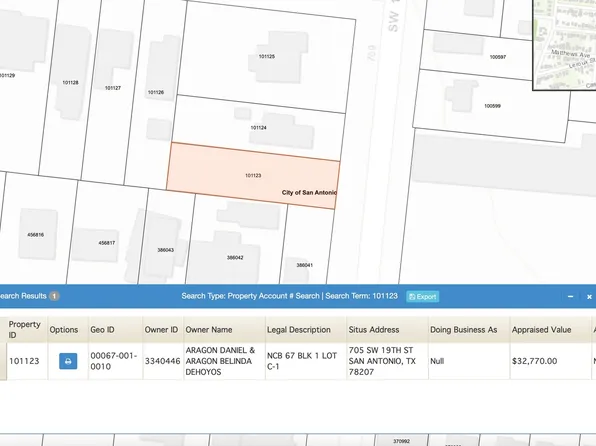Select parcel 101124 on the map

pos(258,128)
